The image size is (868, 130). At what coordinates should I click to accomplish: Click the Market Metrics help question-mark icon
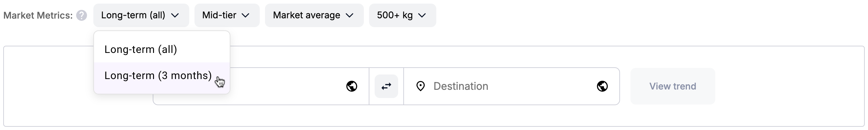tap(82, 16)
